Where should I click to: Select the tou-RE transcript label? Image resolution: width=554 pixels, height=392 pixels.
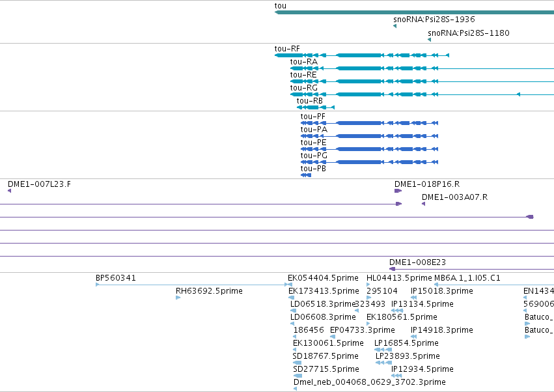tap(303, 75)
